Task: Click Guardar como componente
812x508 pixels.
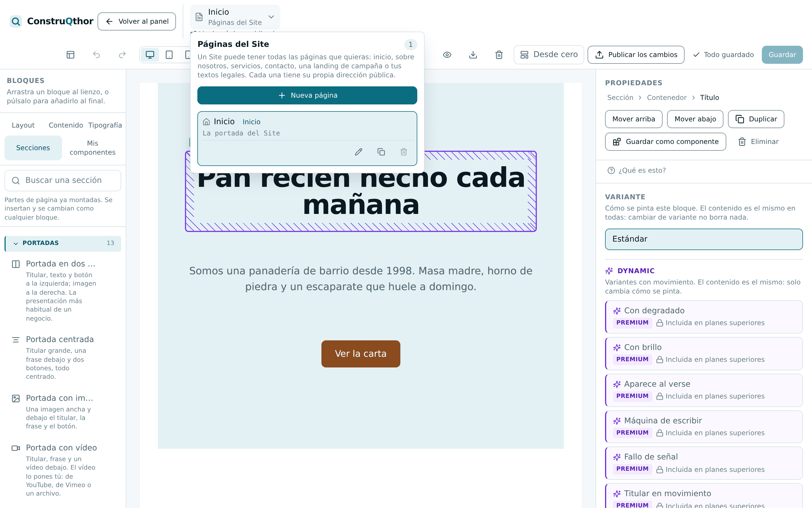Action: click(x=665, y=142)
